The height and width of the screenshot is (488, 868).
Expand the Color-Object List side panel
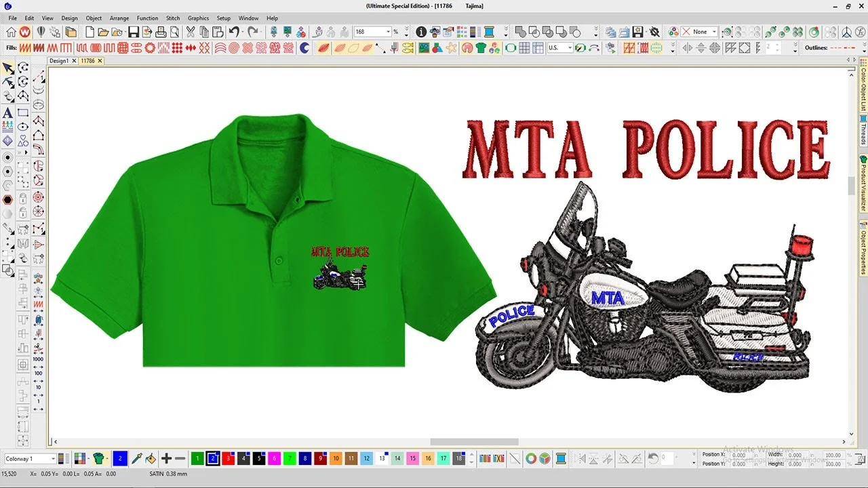point(863,85)
